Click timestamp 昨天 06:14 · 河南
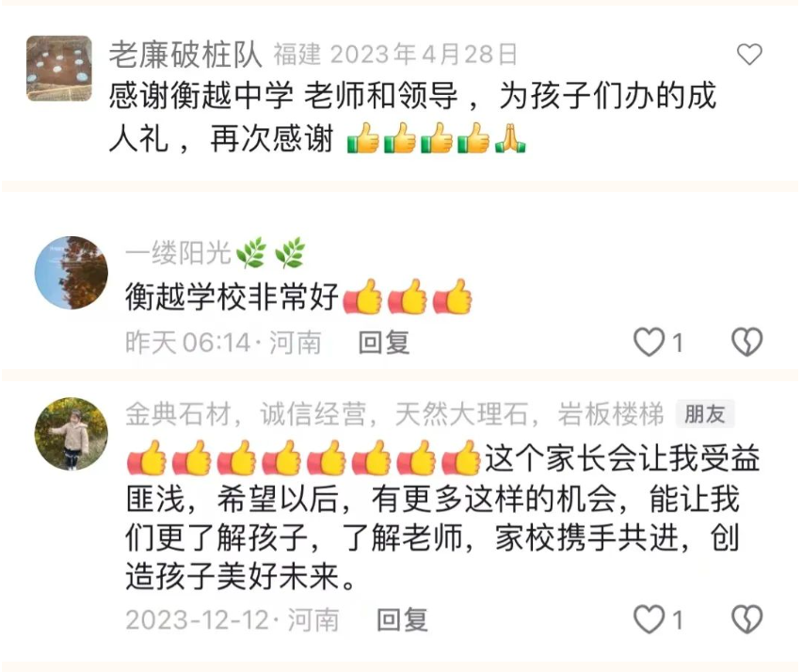802x672 pixels. tap(223, 342)
